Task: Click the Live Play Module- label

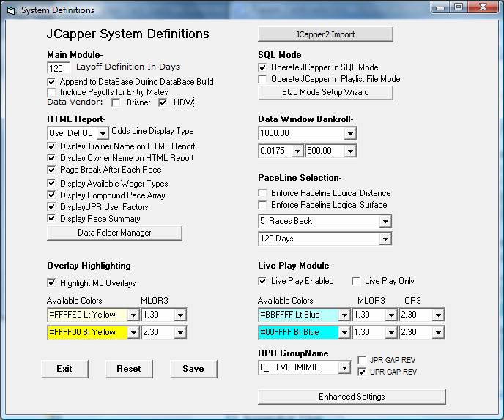Action: click(x=294, y=266)
